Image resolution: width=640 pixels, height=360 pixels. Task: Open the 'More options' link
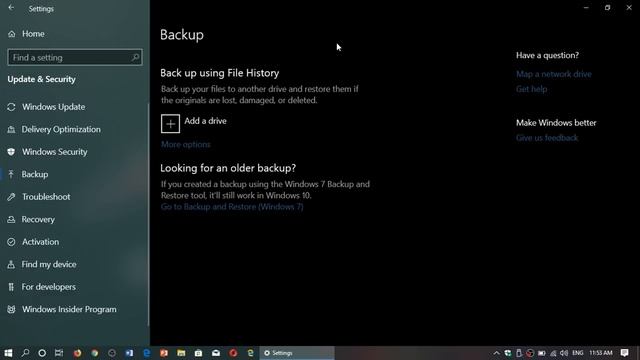pos(186,144)
